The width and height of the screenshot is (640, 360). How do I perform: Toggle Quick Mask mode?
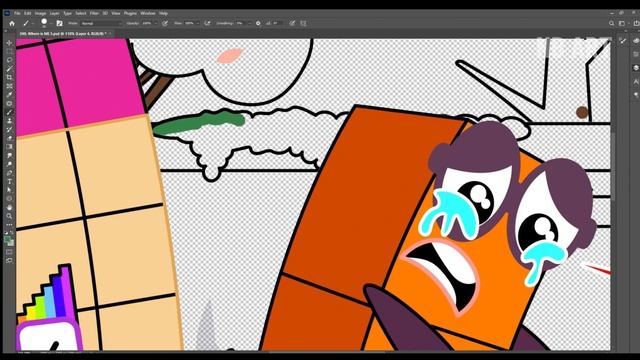point(9,252)
